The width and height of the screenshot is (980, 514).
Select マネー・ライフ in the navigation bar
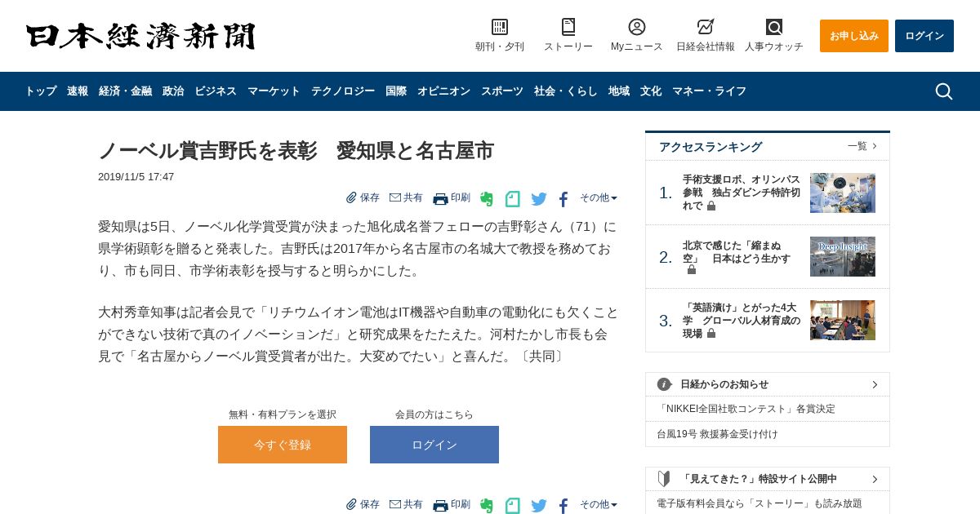tap(709, 91)
